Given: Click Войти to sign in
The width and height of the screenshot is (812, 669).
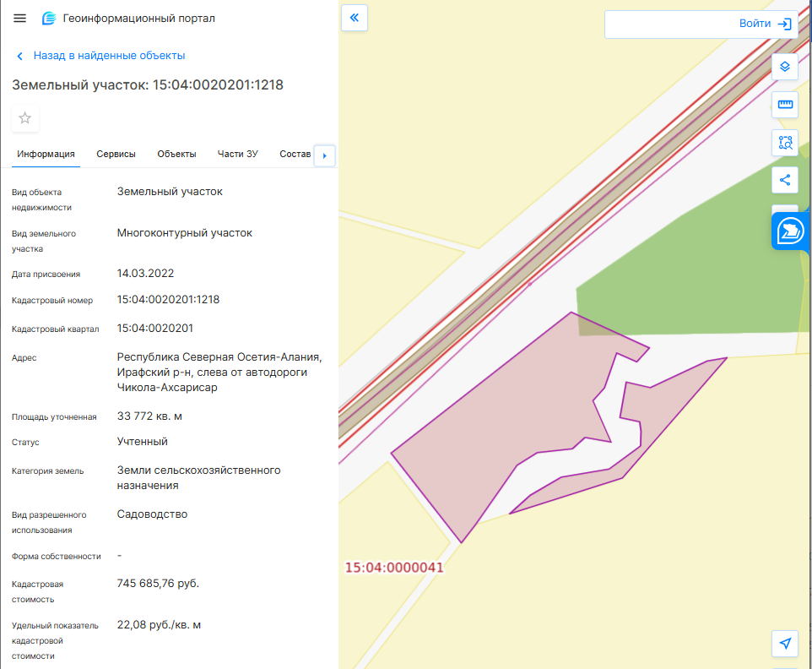Looking at the screenshot, I should [x=765, y=24].
